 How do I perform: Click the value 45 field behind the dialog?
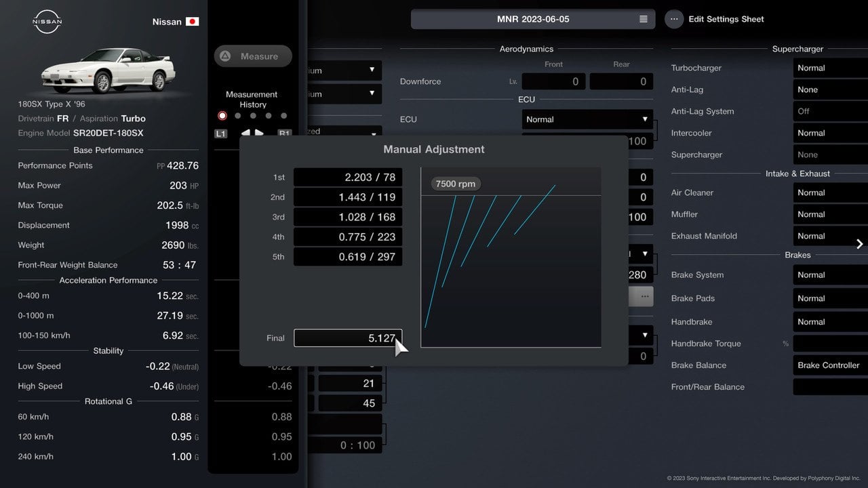point(350,403)
